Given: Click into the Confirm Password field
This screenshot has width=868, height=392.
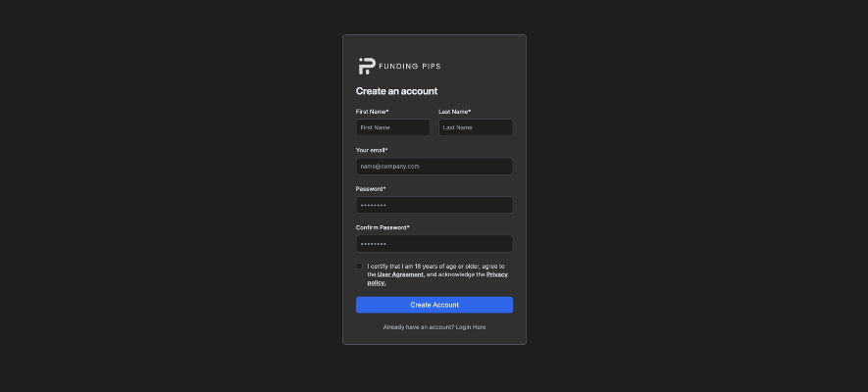Looking at the screenshot, I should [434, 244].
